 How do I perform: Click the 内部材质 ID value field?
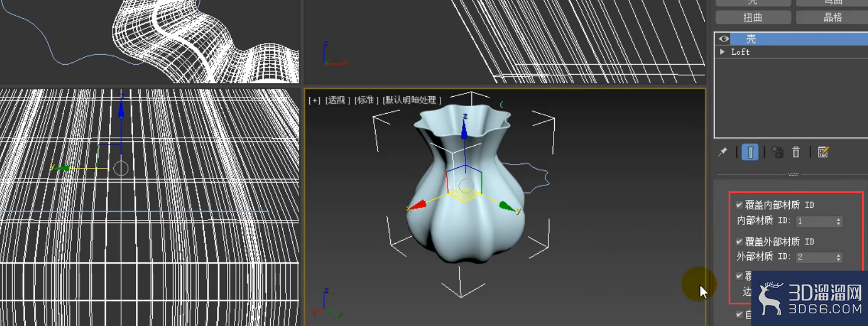point(815,222)
